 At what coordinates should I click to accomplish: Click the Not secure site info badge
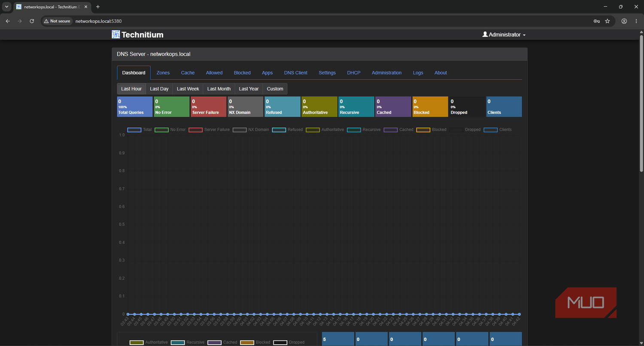pos(57,21)
